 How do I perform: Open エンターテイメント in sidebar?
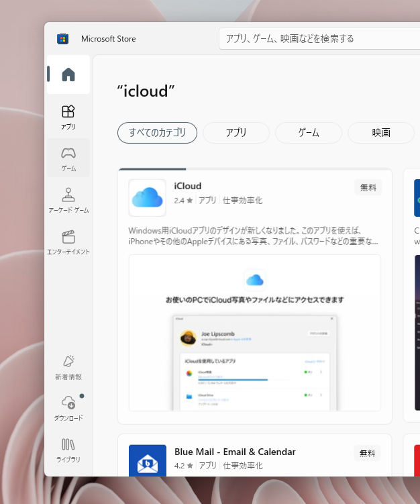[x=68, y=242]
